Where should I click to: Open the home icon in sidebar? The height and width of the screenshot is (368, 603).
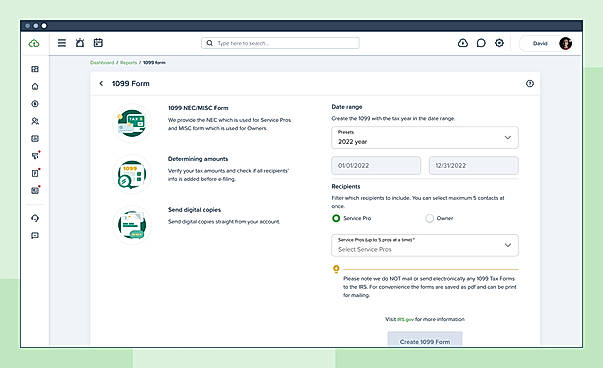(x=35, y=87)
